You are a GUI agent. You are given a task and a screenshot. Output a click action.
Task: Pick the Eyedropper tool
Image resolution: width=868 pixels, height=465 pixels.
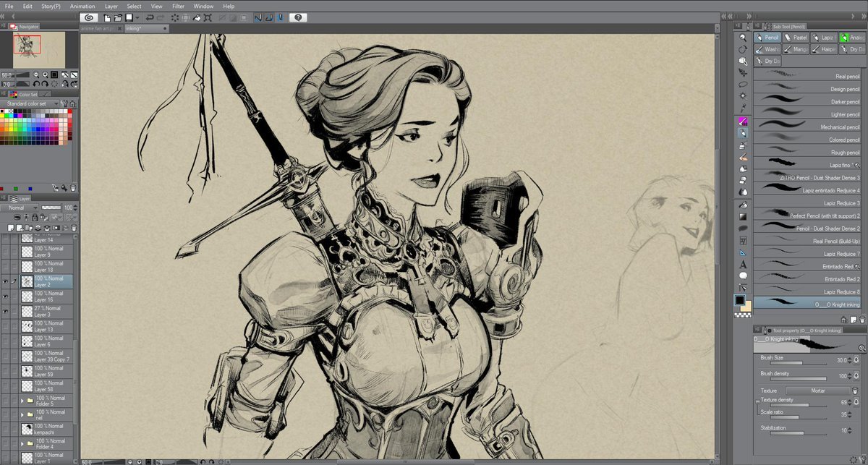(x=743, y=107)
